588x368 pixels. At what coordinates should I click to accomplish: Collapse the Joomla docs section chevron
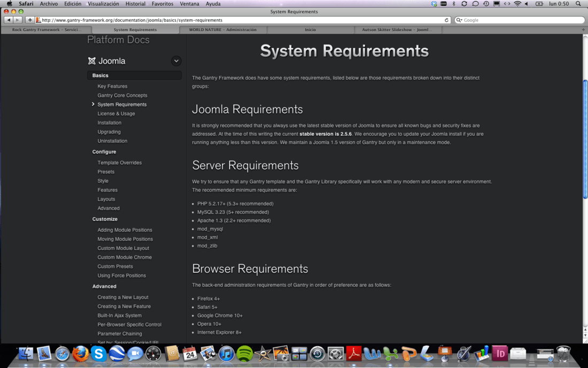click(176, 61)
